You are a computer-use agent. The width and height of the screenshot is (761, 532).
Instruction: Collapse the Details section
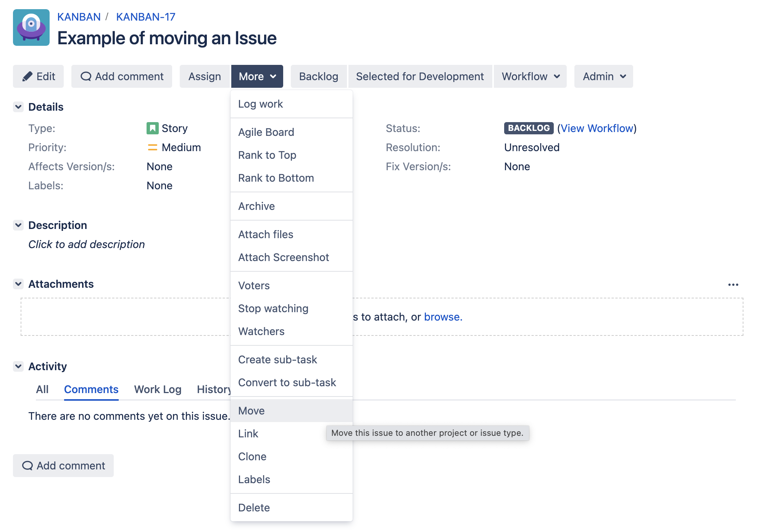(18, 107)
